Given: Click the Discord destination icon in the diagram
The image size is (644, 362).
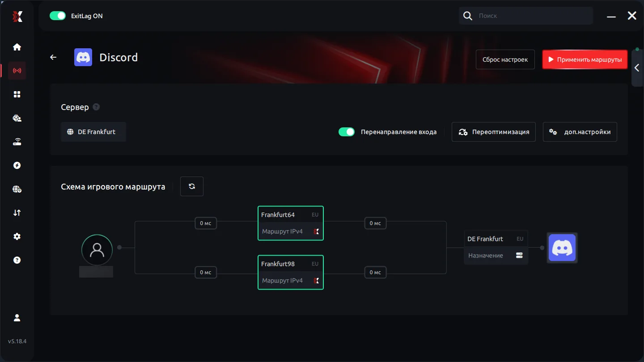Looking at the screenshot, I should point(562,248).
